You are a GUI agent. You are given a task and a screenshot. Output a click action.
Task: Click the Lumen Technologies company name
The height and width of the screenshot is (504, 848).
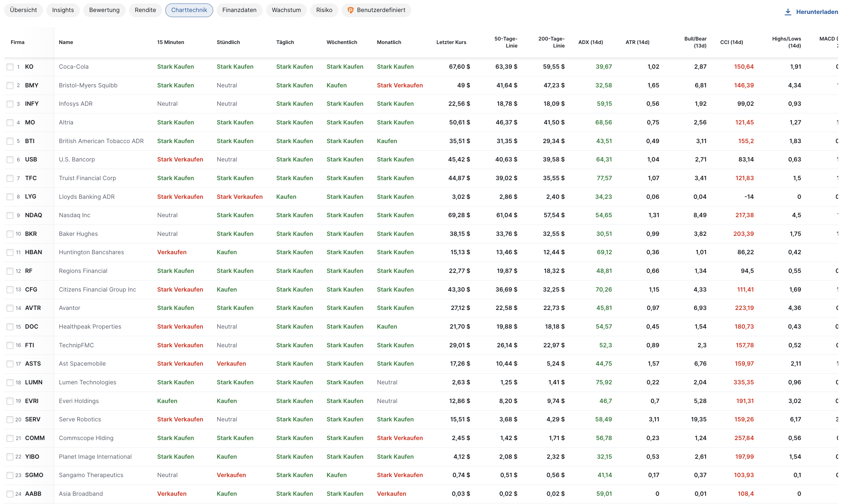(x=87, y=382)
